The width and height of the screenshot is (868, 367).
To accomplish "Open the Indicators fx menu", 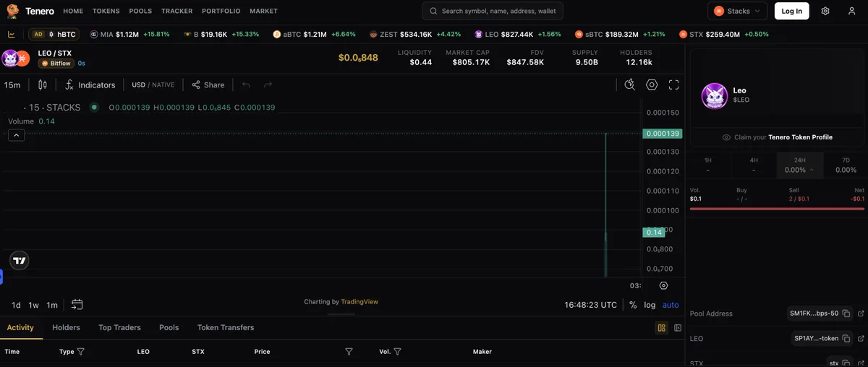I will (x=90, y=85).
